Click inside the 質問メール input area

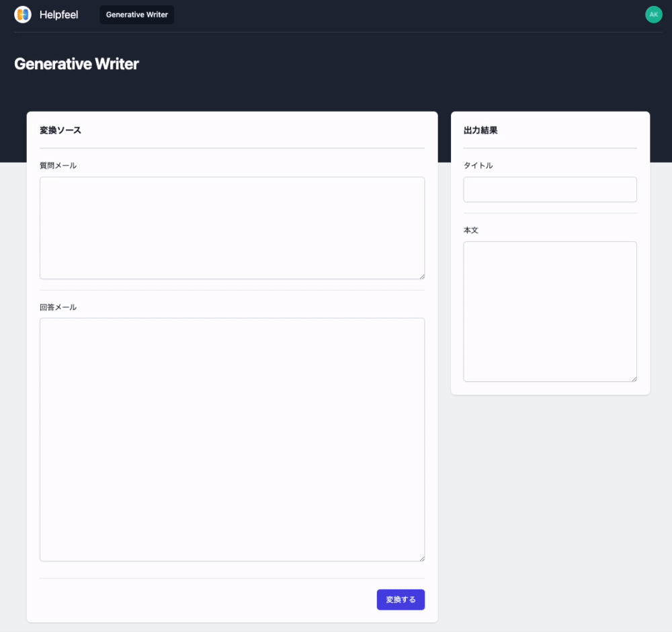coord(232,227)
